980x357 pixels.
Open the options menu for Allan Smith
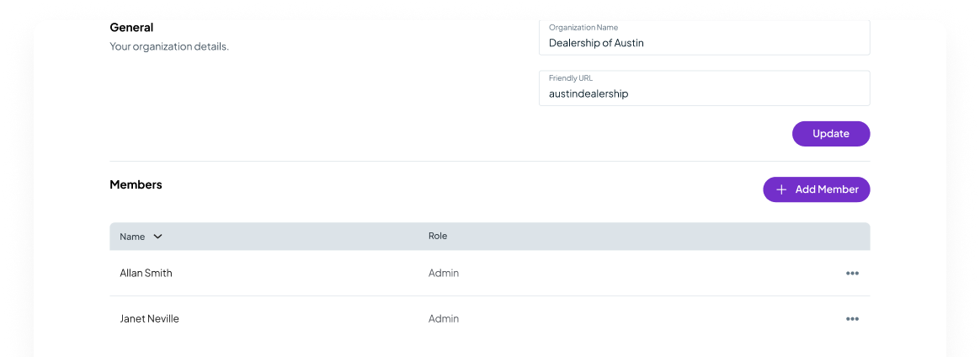tap(852, 274)
